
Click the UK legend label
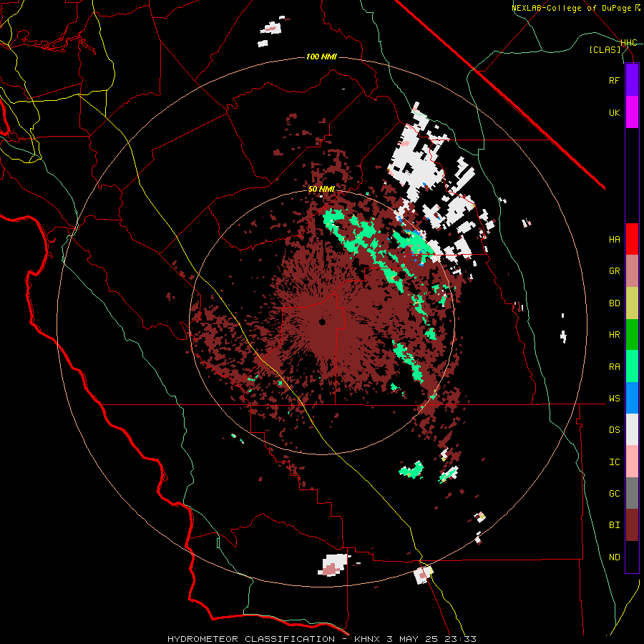coord(614,112)
